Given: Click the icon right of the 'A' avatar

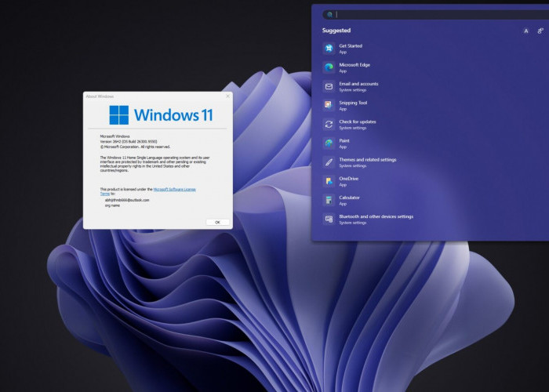Looking at the screenshot, I should click(540, 31).
